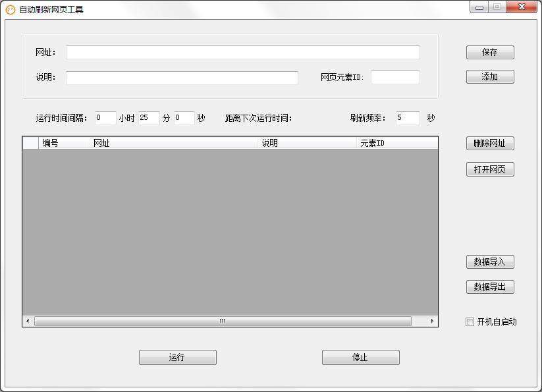The image size is (542, 392).
Task: Select the 小时 hours interval field
Action: (x=105, y=118)
